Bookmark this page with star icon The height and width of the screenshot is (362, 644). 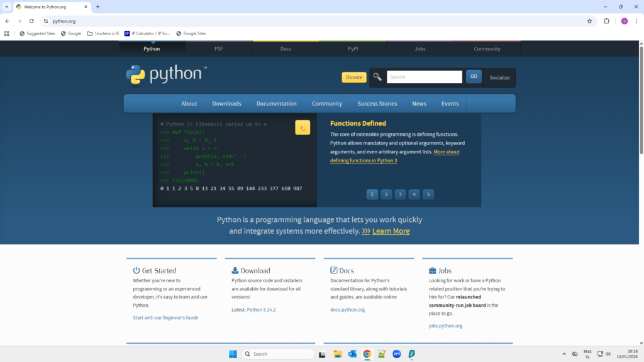tap(589, 21)
